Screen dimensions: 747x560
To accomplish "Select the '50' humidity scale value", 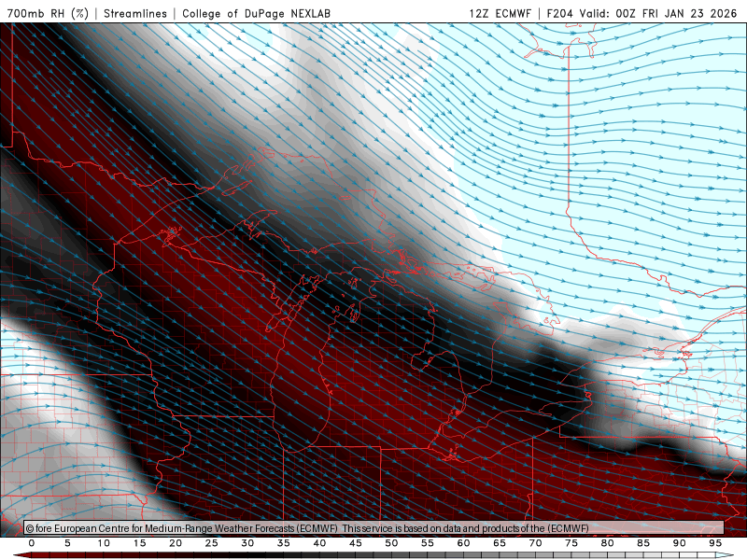I will click(391, 543).
